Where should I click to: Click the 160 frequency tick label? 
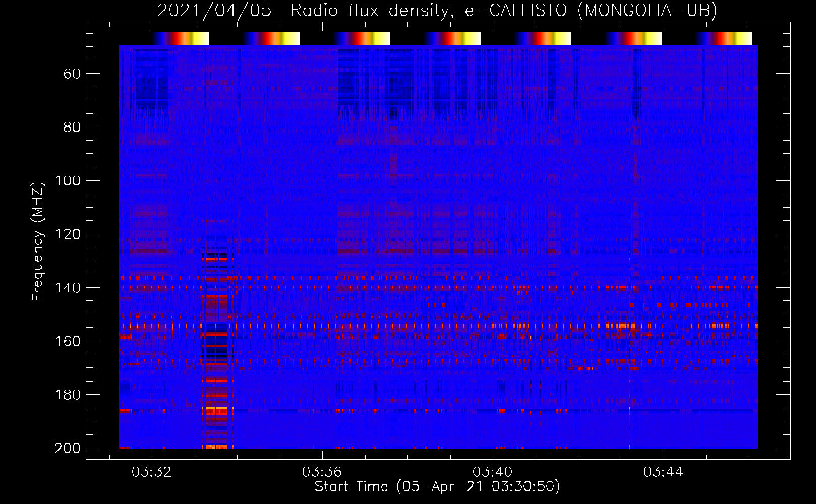pyautogui.click(x=68, y=341)
